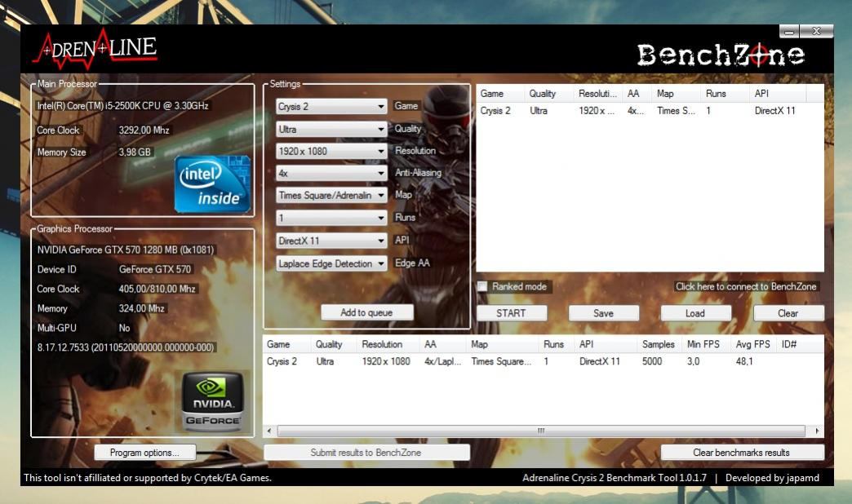Screen dimensions: 852x504
Task: Expand the API dropdown DirectX 11
Action: pos(331,241)
